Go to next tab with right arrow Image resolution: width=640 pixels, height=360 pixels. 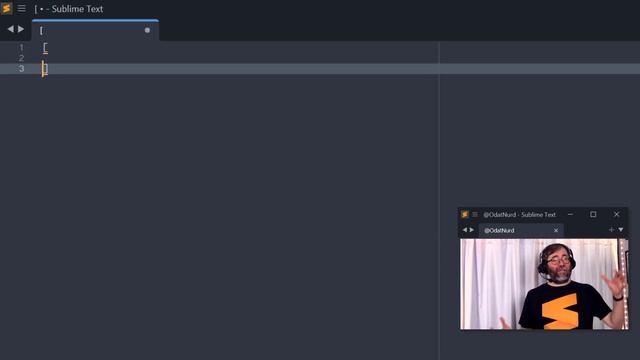pyautogui.click(x=21, y=29)
